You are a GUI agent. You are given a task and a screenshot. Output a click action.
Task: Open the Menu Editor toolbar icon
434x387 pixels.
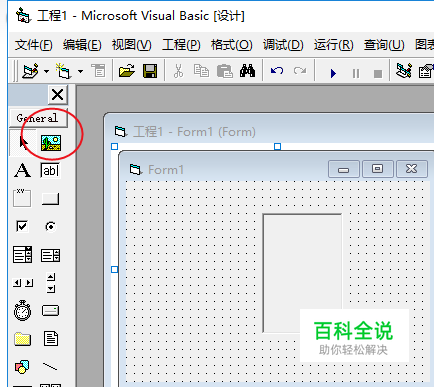click(x=98, y=71)
